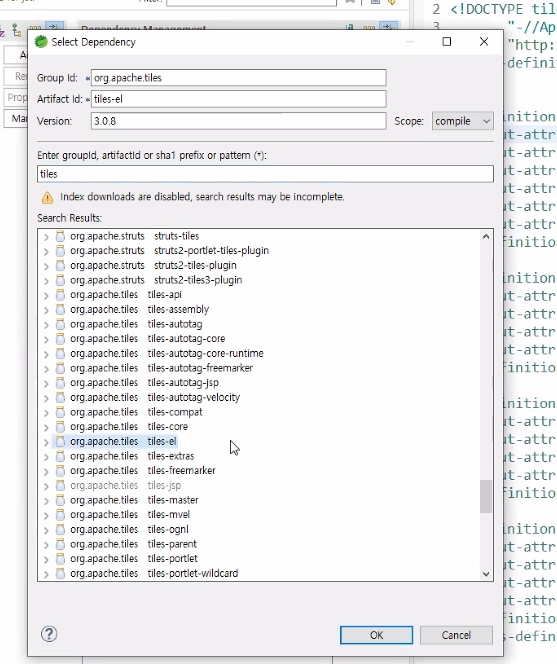Image resolution: width=557 pixels, height=664 pixels.
Task: Click the warning icon by index downloads message
Action: (47, 197)
